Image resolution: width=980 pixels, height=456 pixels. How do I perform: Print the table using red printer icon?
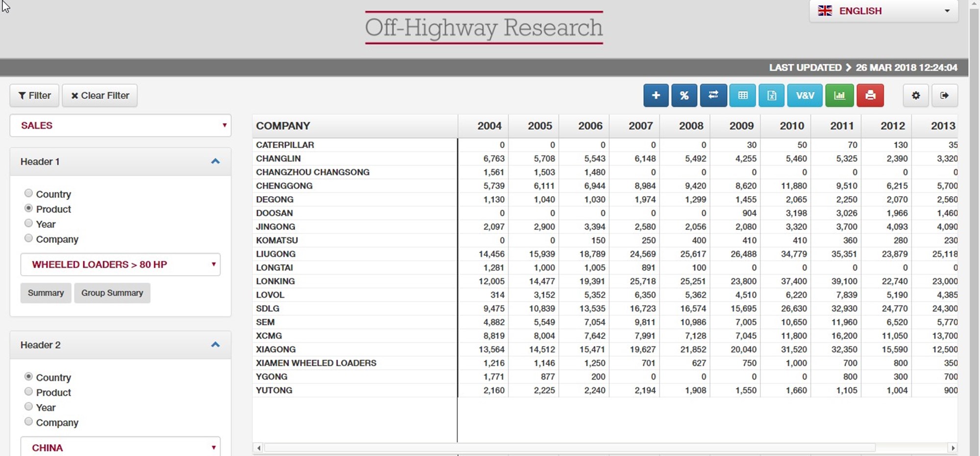click(870, 96)
